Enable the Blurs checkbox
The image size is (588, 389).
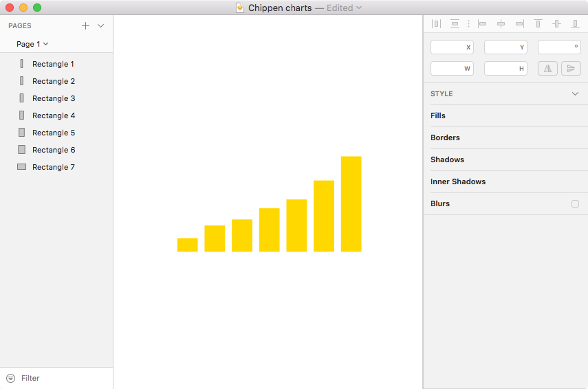point(575,204)
